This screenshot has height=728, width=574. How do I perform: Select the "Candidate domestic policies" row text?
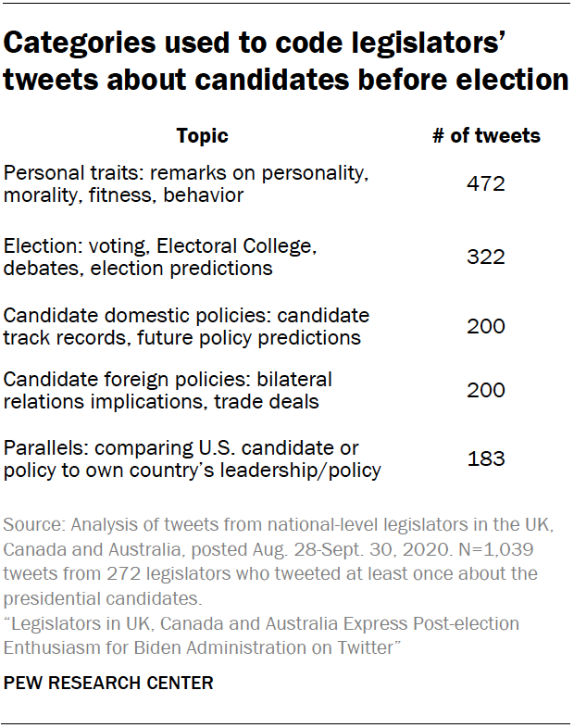(186, 315)
